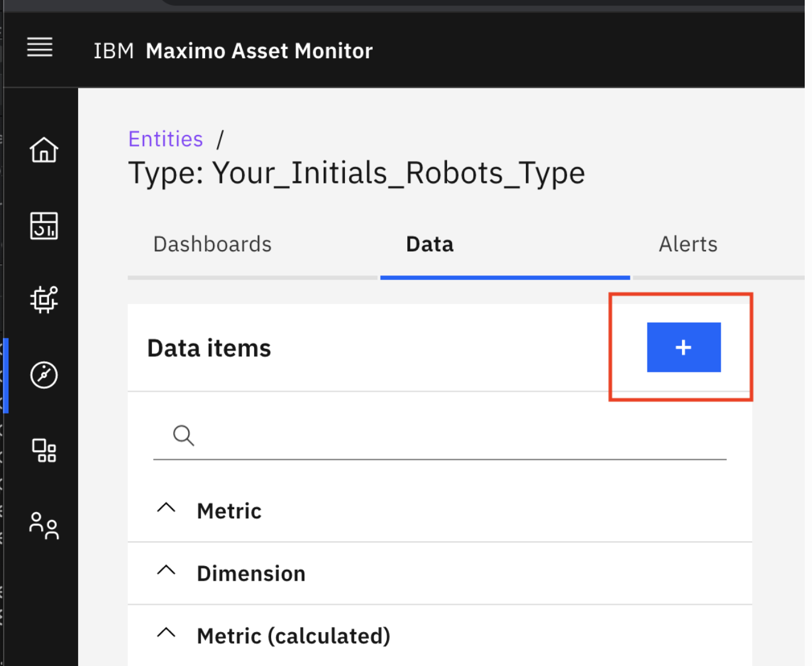The height and width of the screenshot is (666, 812).
Task: Collapse the Metric (calculated) section chevron
Action: (x=166, y=633)
